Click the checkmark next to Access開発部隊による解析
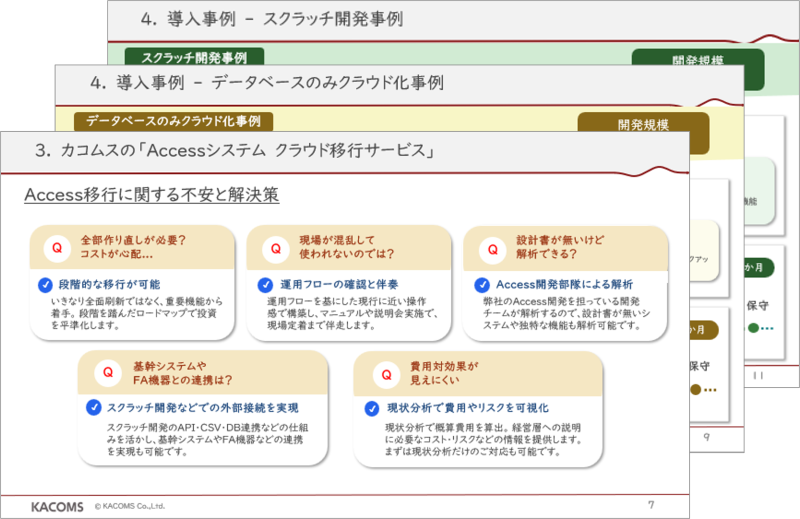This screenshot has width=800, height=519. pos(482,284)
